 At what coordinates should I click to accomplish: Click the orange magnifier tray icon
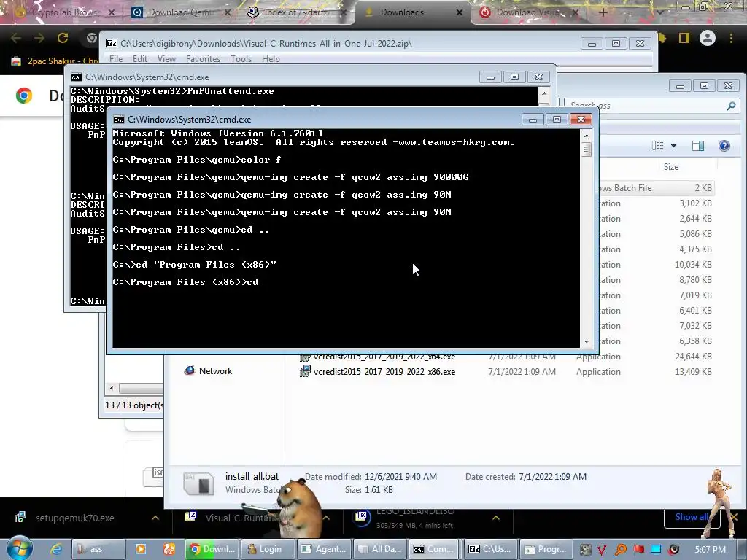click(x=620, y=550)
